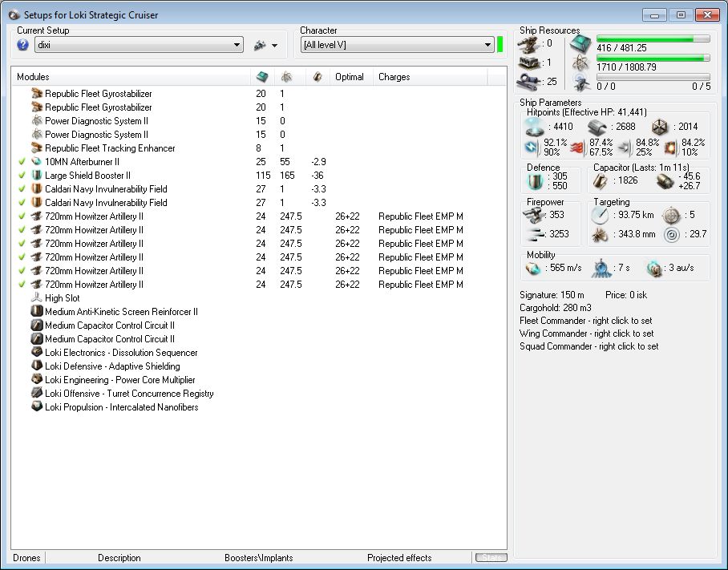Click the targeting range icon showing 93.75 km
728x570 pixels.
[600, 215]
